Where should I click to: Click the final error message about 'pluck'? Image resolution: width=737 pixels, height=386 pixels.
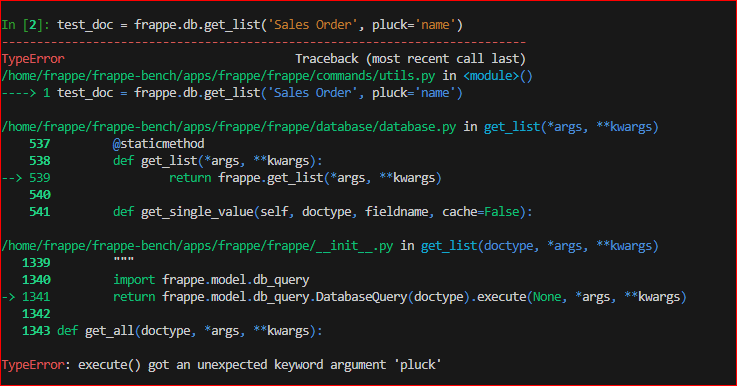[x=221, y=365]
